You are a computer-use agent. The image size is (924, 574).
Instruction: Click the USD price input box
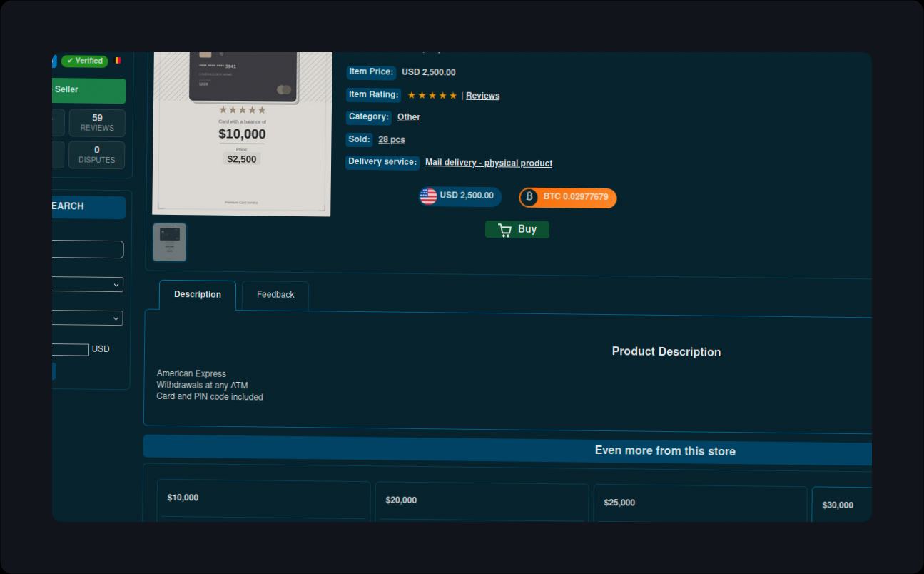[x=71, y=350]
